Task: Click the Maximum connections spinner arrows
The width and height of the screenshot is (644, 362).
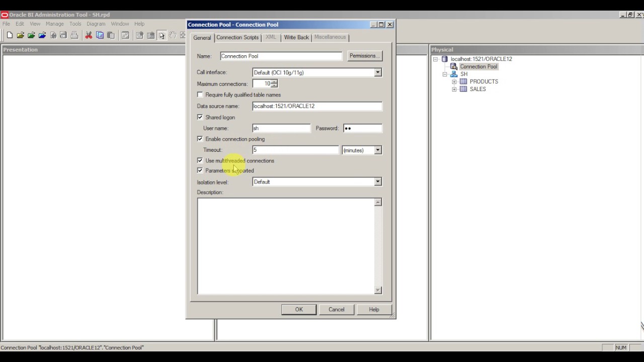Action: click(x=274, y=83)
